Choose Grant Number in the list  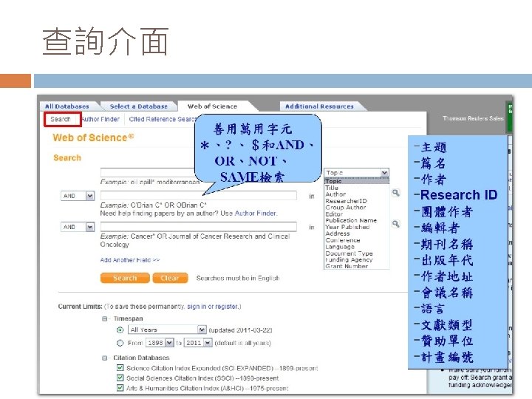pyautogui.click(x=356, y=266)
